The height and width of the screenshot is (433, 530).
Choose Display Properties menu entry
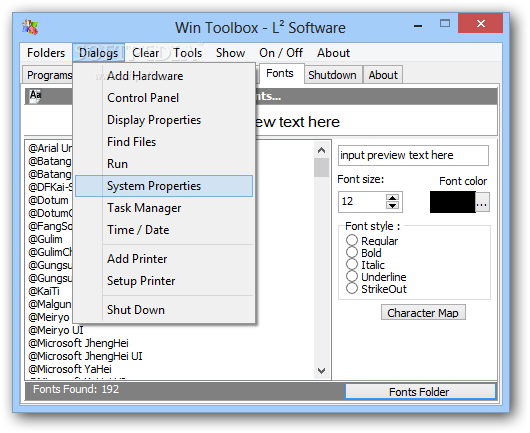(164, 120)
